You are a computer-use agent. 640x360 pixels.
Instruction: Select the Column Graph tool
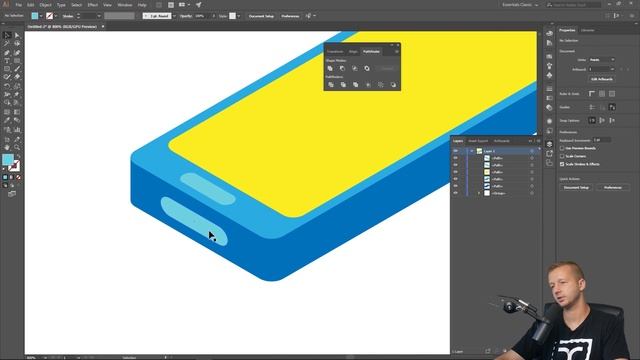pos(17,130)
